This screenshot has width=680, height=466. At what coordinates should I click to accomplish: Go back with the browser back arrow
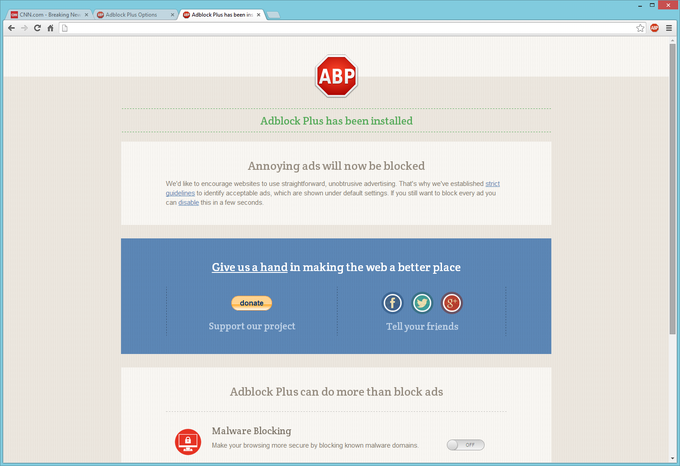[12, 28]
